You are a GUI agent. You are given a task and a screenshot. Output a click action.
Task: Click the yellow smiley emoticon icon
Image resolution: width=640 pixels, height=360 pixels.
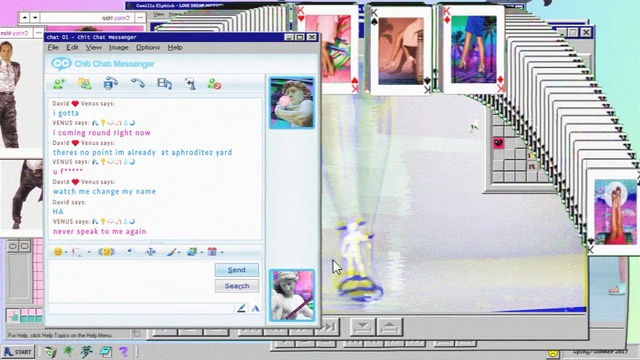[x=58, y=252]
